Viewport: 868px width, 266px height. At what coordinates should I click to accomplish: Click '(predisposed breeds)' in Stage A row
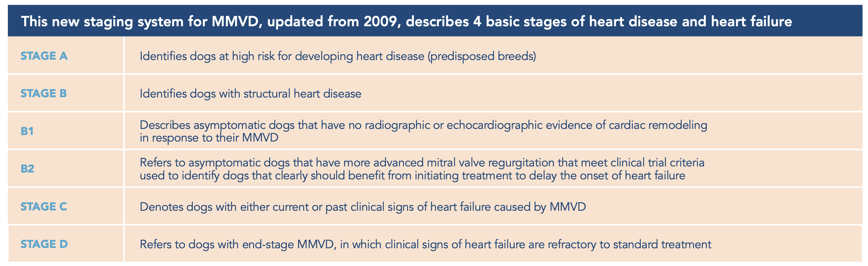coord(482,56)
